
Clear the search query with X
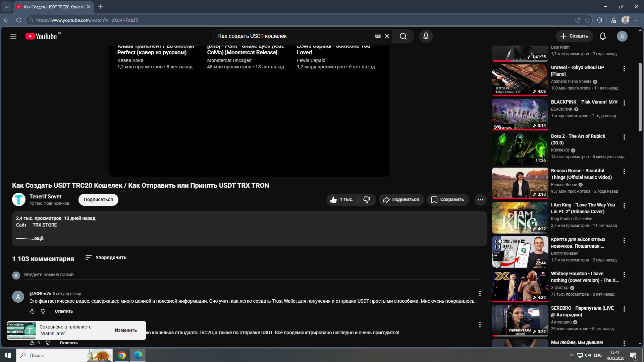(387, 36)
